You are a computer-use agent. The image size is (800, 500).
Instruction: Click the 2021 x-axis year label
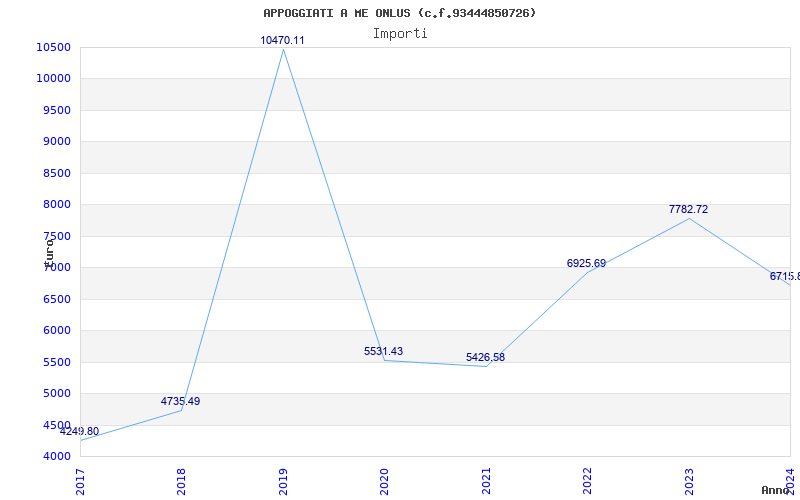pos(486,482)
